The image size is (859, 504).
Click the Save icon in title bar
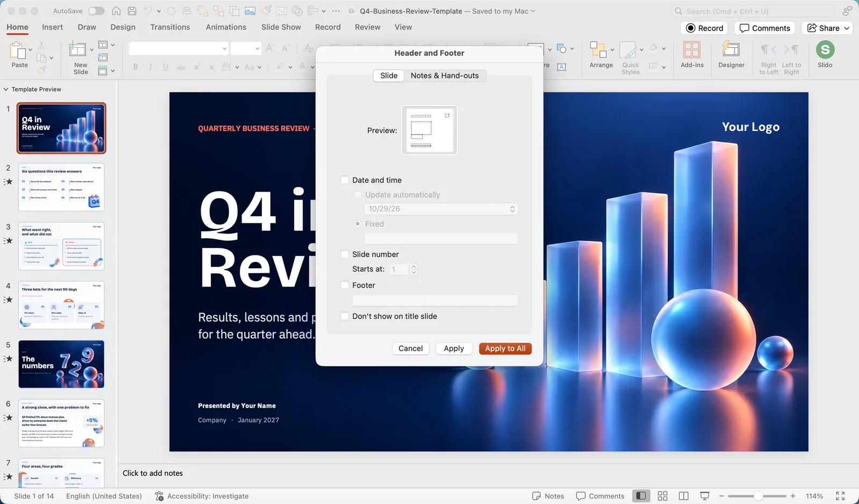coord(132,11)
